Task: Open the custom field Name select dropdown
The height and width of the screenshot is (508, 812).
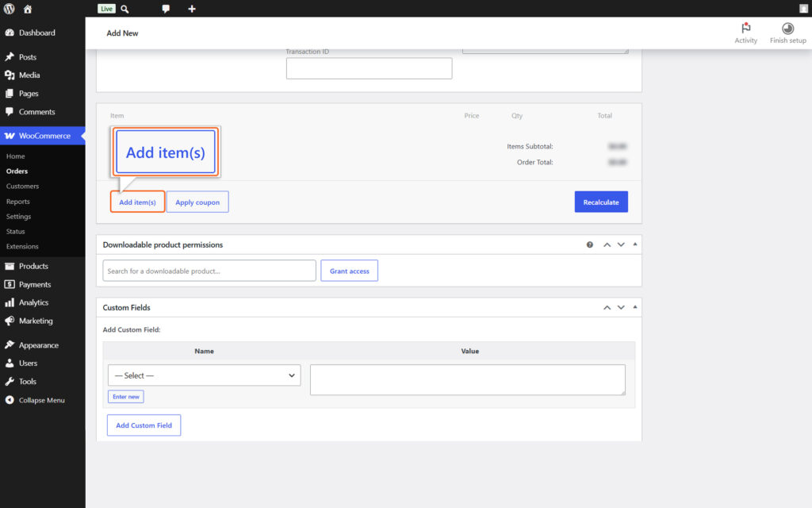Action: point(204,375)
